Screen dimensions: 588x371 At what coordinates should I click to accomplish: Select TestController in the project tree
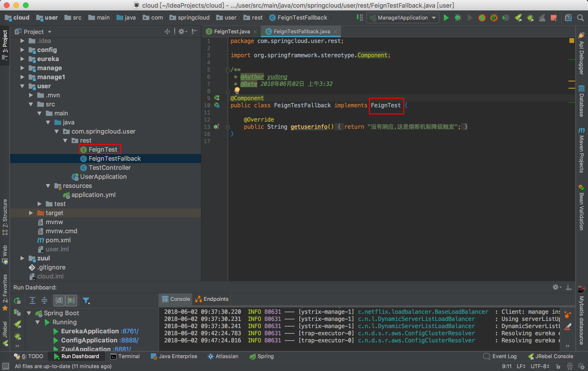(109, 168)
